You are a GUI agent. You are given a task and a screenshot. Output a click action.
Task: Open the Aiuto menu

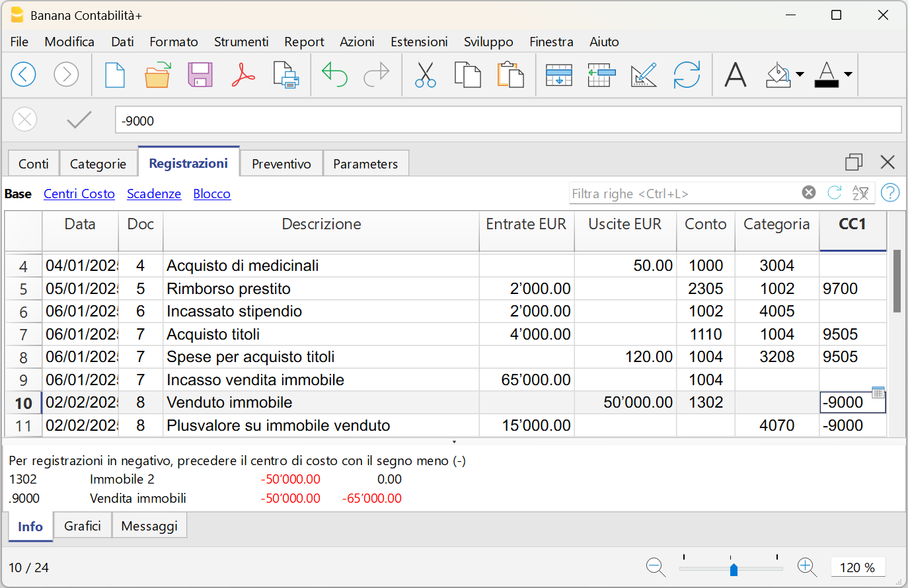point(604,42)
